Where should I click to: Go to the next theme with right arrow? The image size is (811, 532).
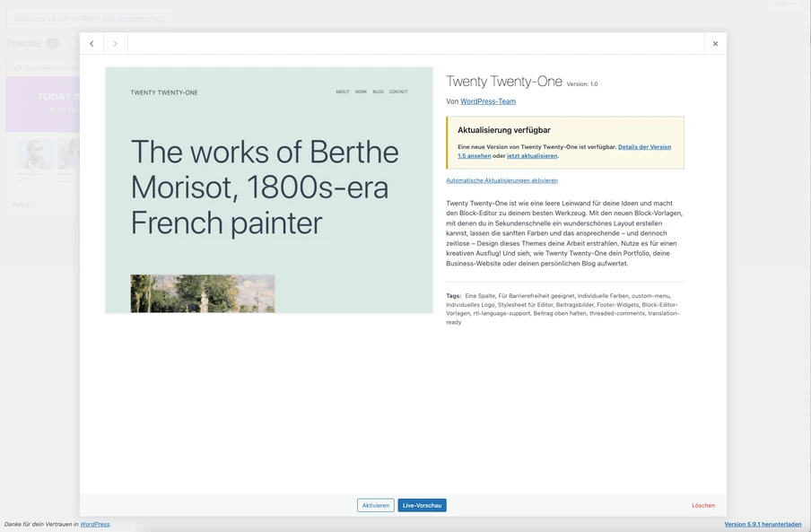click(116, 43)
